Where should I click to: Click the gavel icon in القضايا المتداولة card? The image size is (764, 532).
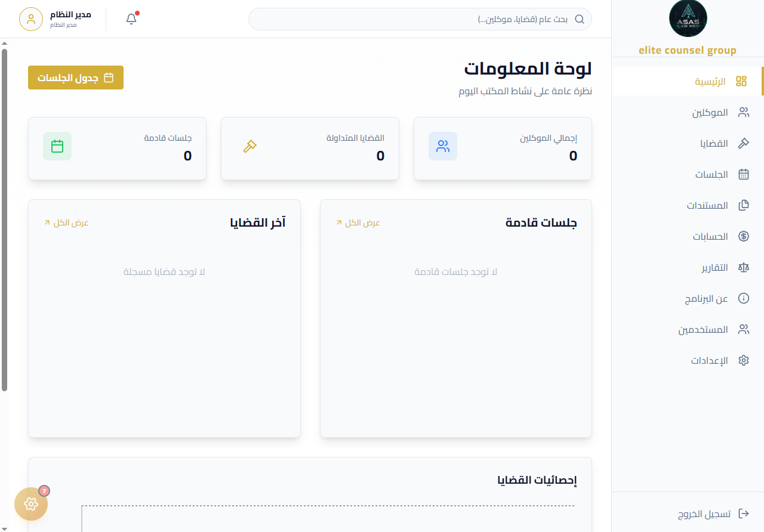(x=250, y=146)
